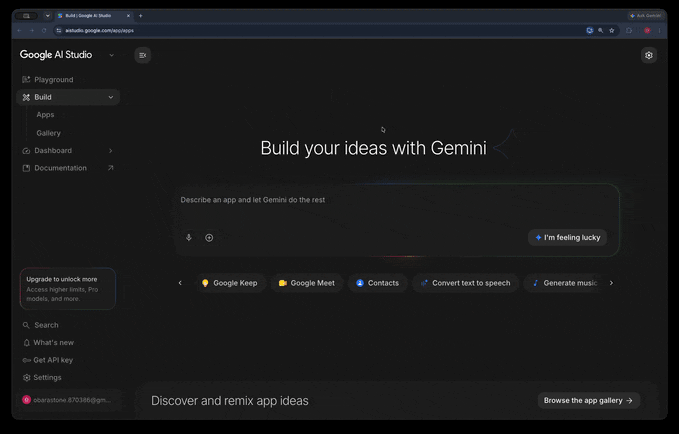This screenshot has height=434, width=679.
Task: Bookmark the page with star icon
Action: coord(611,30)
